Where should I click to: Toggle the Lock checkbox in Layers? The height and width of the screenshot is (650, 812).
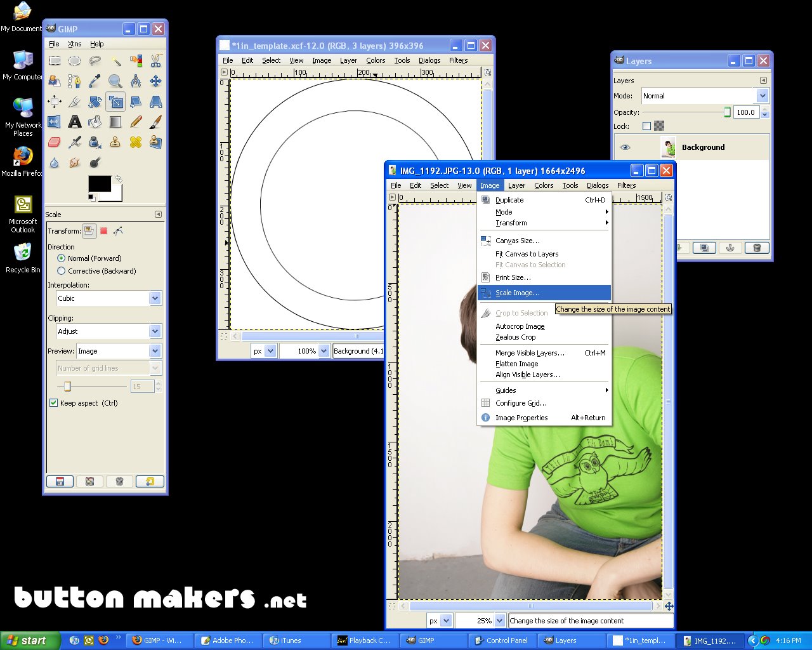646,126
